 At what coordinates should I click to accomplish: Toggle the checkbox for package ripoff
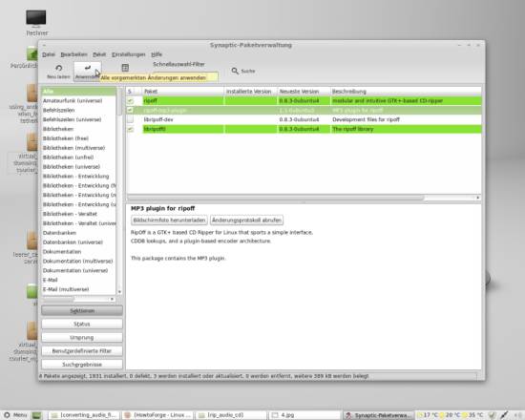(x=130, y=101)
